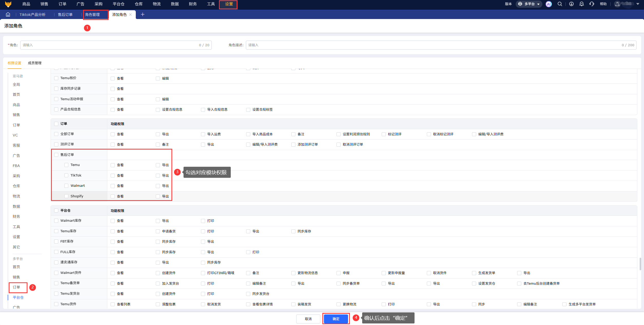Image resolution: width=644 pixels, height=325 pixels.
Task: Go to the home icon tab
Action: tap(8, 15)
